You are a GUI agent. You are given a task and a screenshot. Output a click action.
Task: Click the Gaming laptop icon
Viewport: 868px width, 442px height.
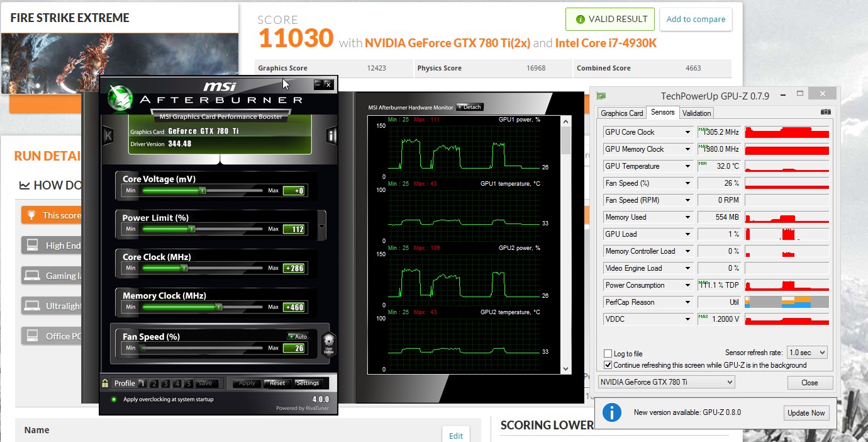(x=31, y=275)
